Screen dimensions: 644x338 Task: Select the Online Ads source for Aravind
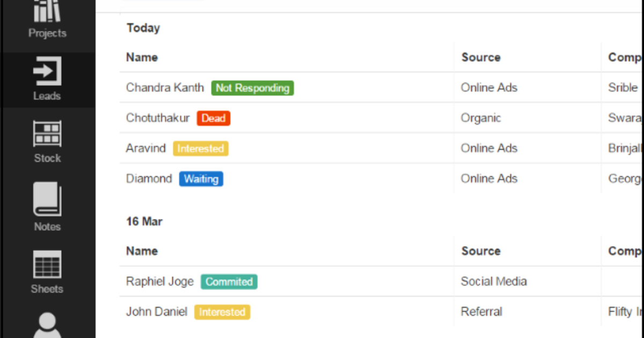489,149
